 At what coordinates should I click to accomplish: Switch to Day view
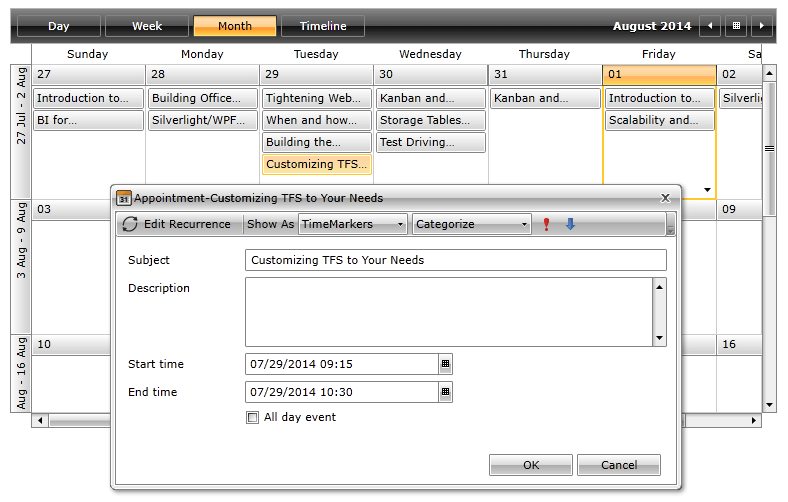(59, 26)
